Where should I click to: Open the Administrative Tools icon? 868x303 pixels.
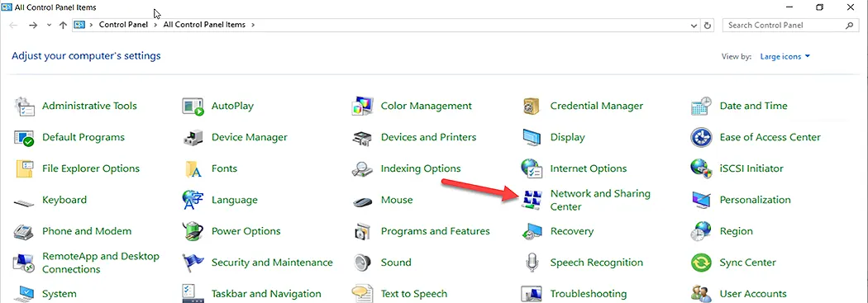[x=24, y=106]
